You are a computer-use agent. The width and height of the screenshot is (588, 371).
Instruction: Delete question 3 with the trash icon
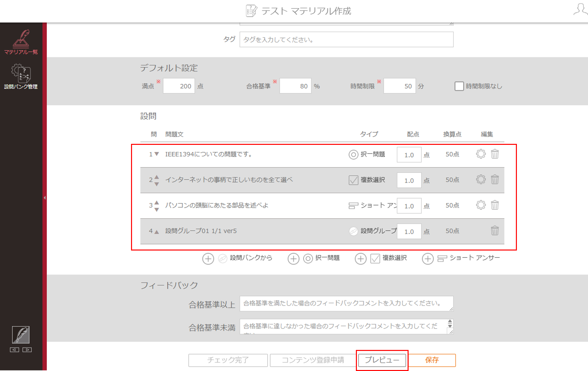pyautogui.click(x=495, y=205)
